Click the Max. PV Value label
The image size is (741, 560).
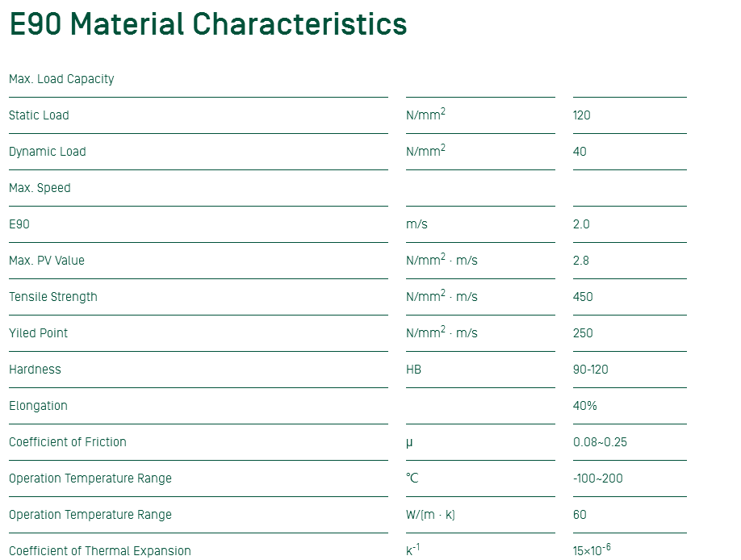47,261
